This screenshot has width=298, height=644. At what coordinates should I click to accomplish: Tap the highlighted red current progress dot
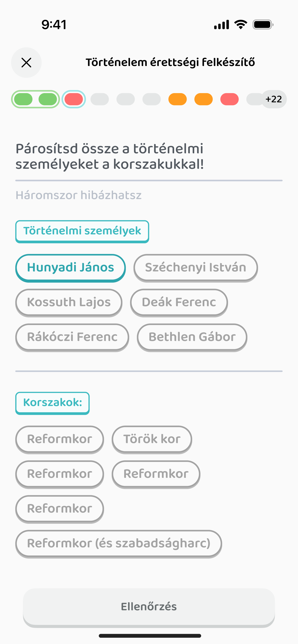tap(74, 99)
